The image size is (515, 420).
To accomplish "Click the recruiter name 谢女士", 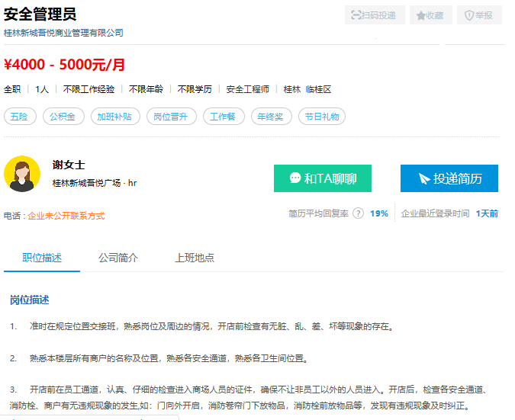I will tap(69, 165).
